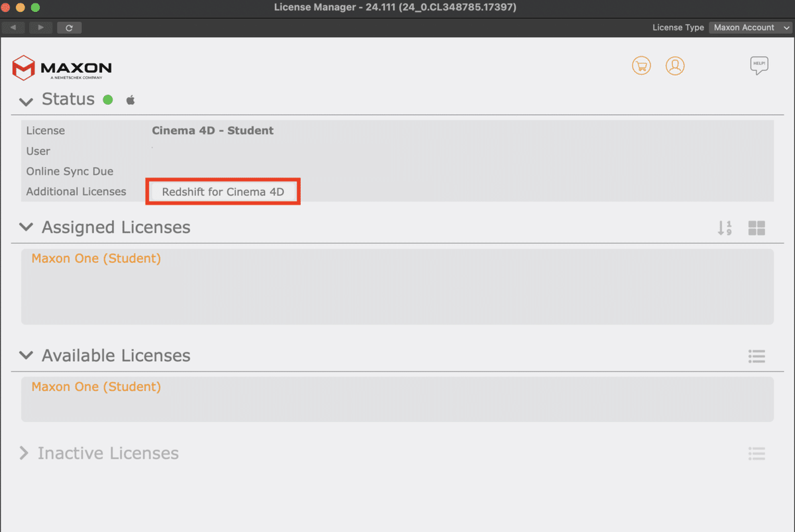Click Redshift for Cinema 4D button
The height and width of the screenshot is (532, 795).
click(x=223, y=191)
